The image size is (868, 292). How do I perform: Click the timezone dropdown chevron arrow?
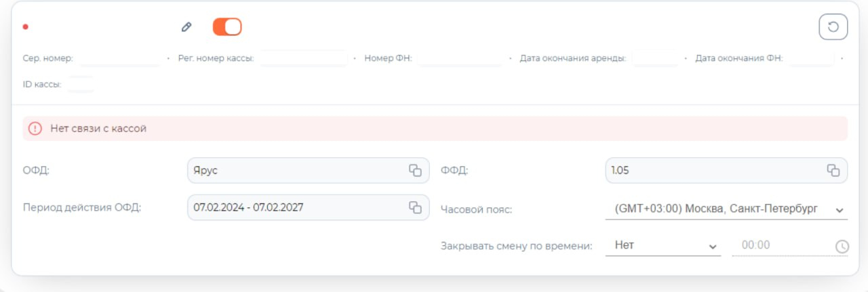840,210
